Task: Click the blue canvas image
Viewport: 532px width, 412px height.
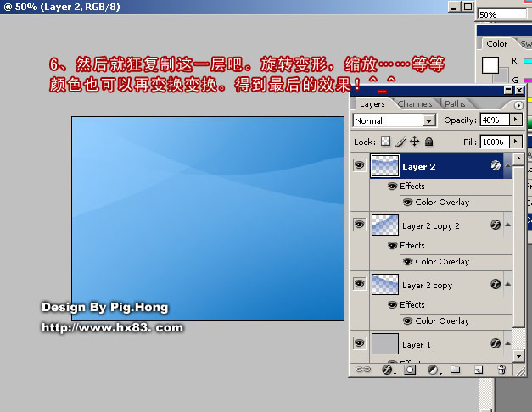Action: click(208, 219)
